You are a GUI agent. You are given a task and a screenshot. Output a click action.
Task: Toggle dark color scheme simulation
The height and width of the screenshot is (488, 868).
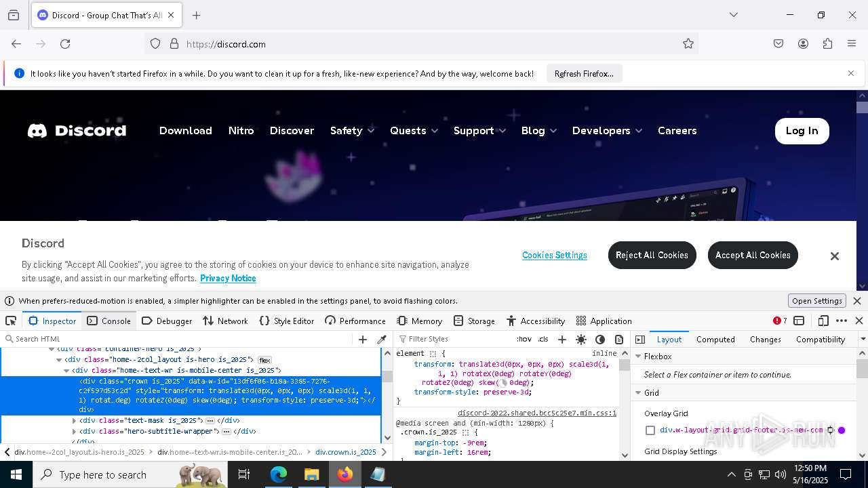click(x=600, y=339)
